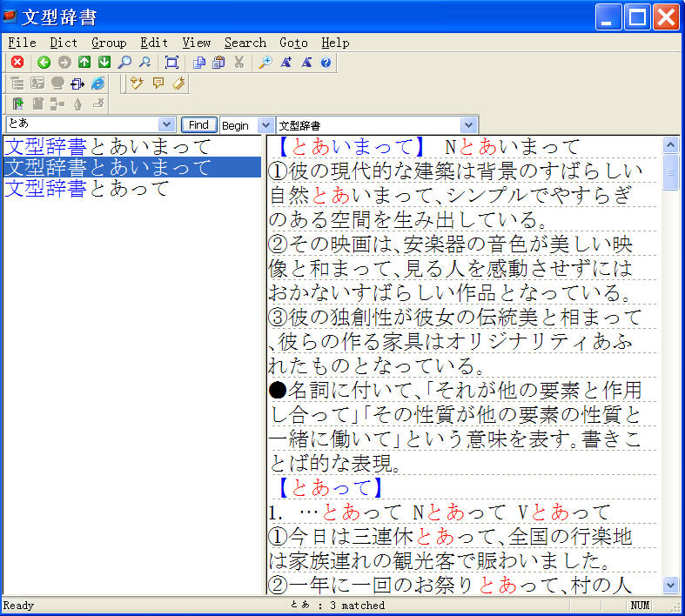Click the red X stop icon
The width and height of the screenshot is (685, 616).
pyautogui.click(x=17, y=63)
